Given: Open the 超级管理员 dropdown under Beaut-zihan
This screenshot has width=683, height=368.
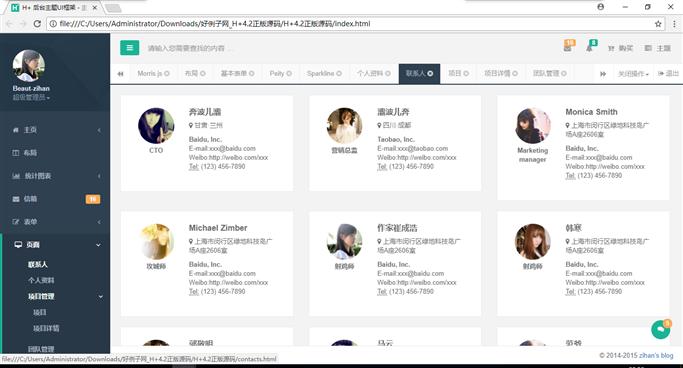Looking at the screenshot, I should click(x=31, y=98).
